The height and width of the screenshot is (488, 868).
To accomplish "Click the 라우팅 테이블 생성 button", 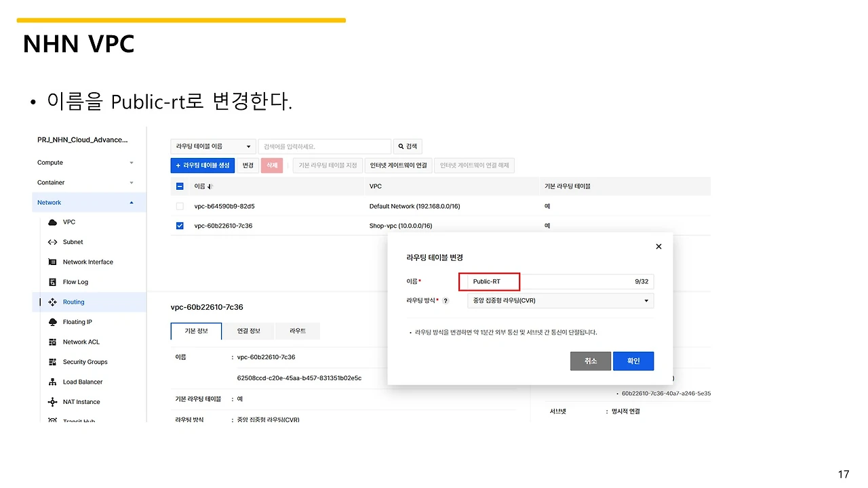I will [x=202, y=165].
